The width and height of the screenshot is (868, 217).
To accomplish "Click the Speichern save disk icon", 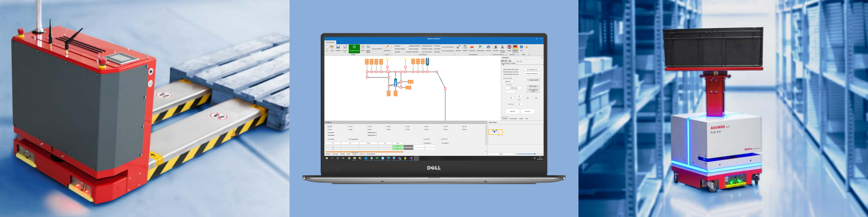I will click(x=338, y=47).
